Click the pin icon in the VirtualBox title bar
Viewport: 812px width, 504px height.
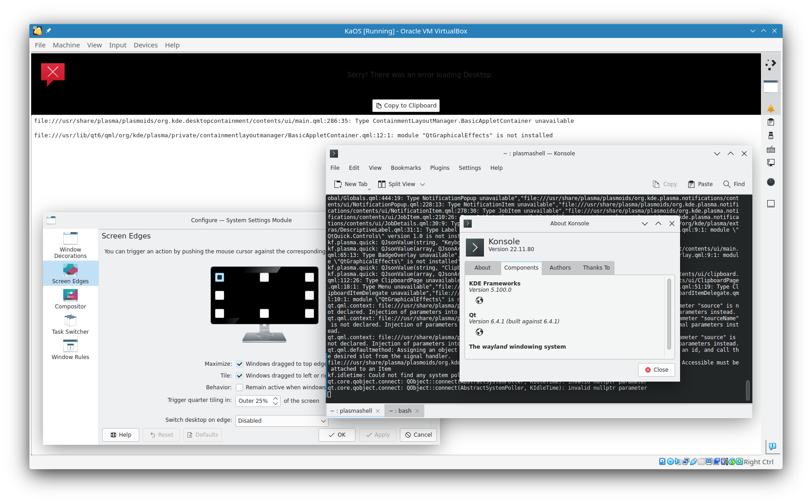[x=48, y=31]
